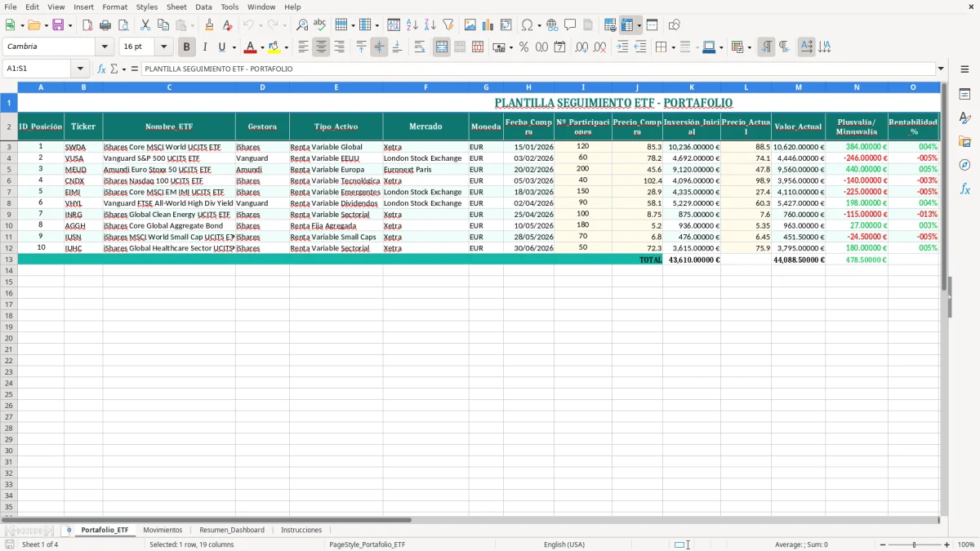Open the sidebar Gallery panel

point(964,141)
